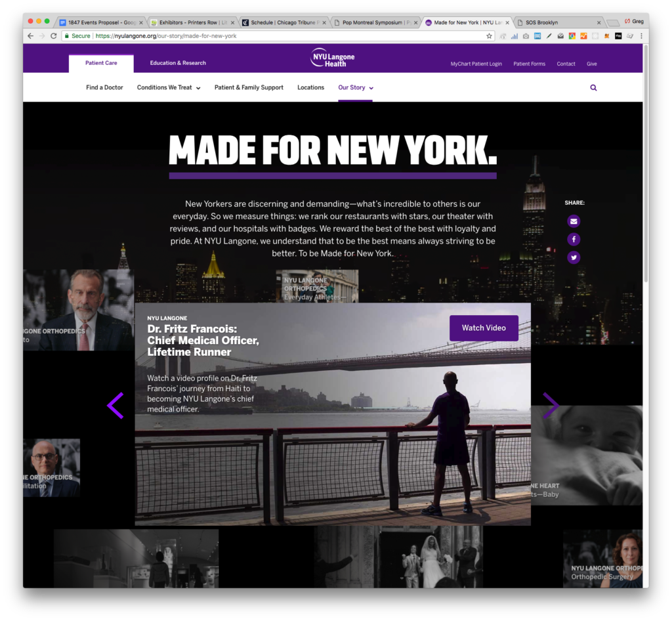Close the Pop Montreal Symposium tab
This screenshot has width=672, height=621.
(415, 23)
